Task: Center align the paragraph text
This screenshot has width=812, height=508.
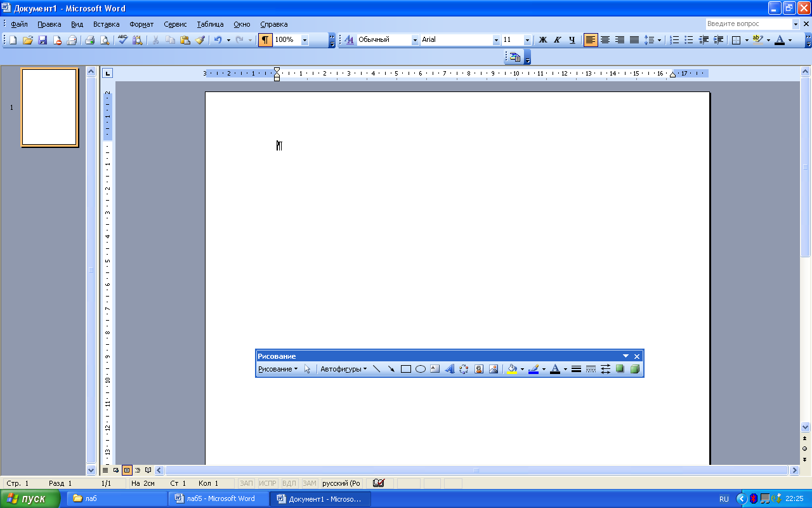Action: pos(605,40)
